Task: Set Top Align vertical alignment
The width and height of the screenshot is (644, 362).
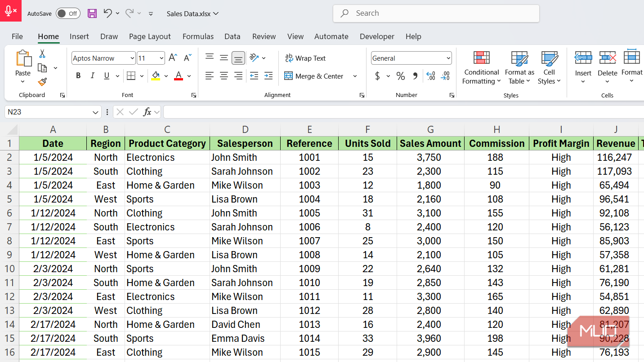Action: 210,57
